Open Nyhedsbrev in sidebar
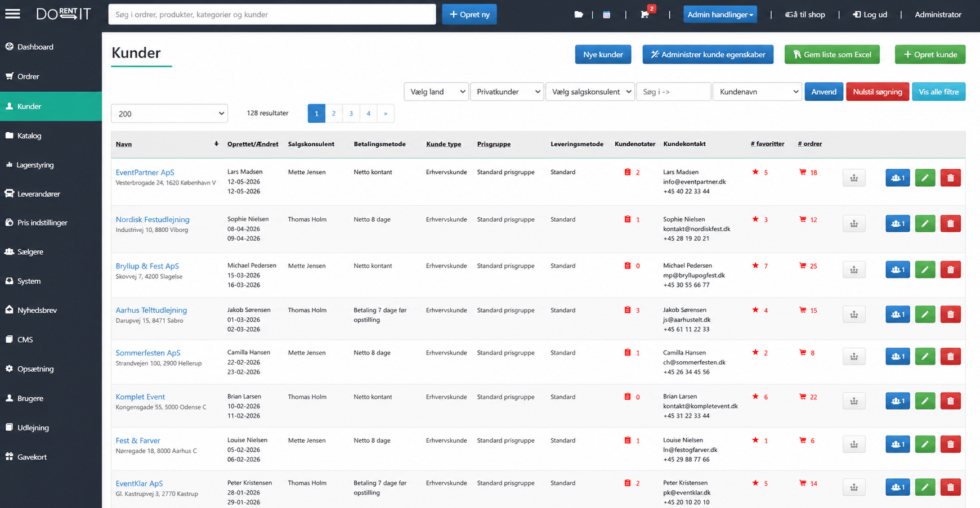980x508 pixels. [37, 310]
